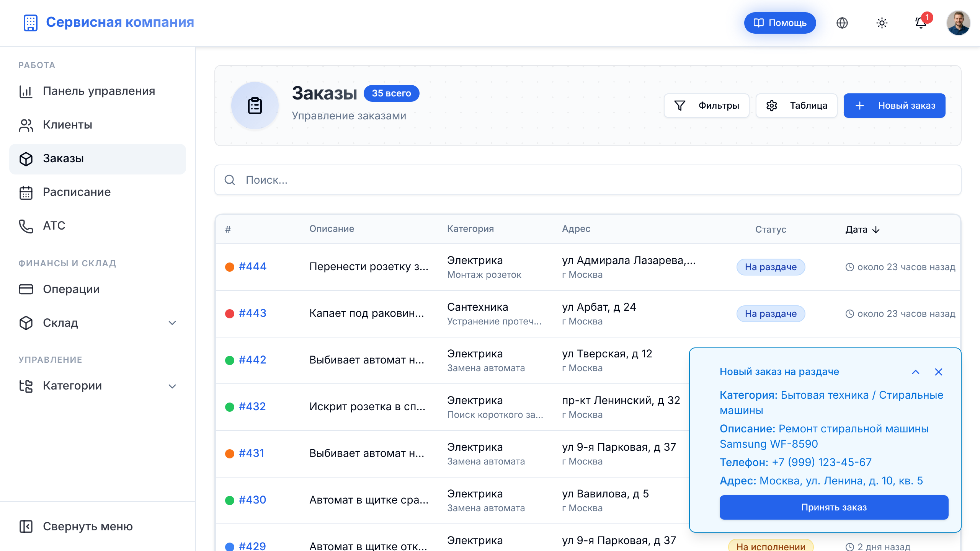Viewport: 980px width, 551px height.
Task: Click На раздаче status of order #444
Action: coord(771,267)
